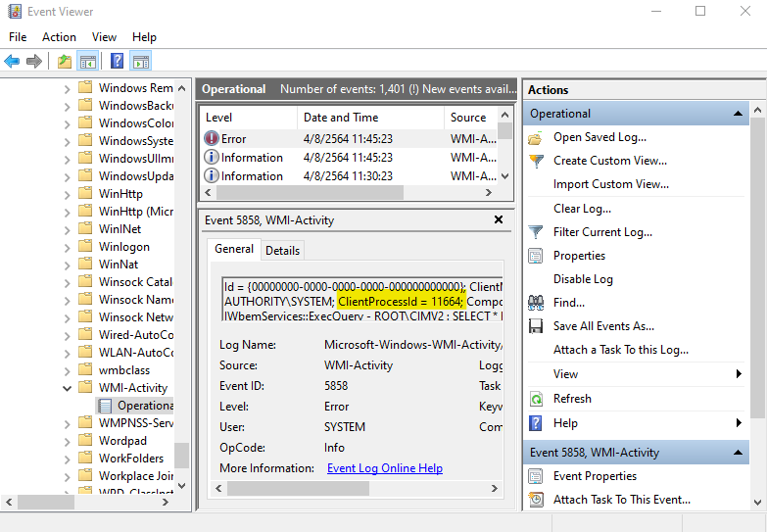
Task: Collapse the WMI-Activity tree node
Action: pos(68,388)
